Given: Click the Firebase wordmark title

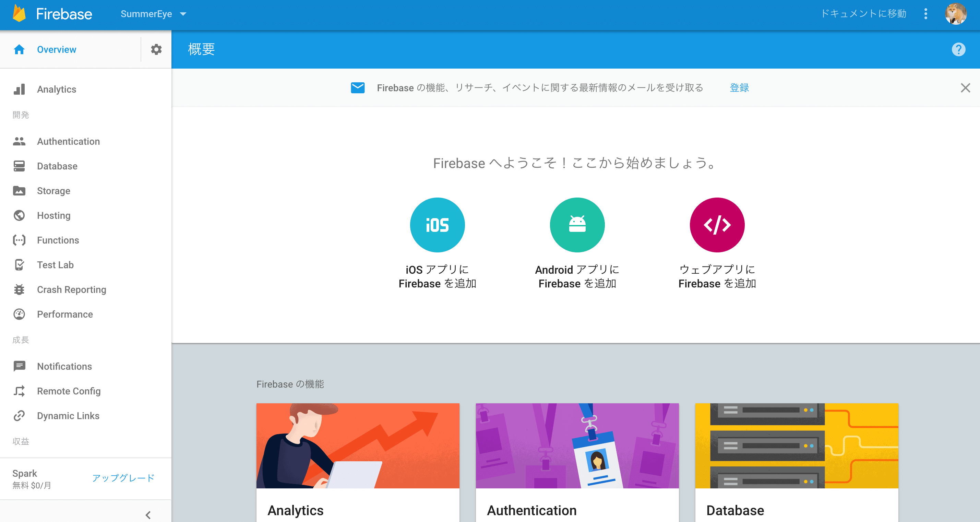Looking at the screenshot, I should 64,14.
